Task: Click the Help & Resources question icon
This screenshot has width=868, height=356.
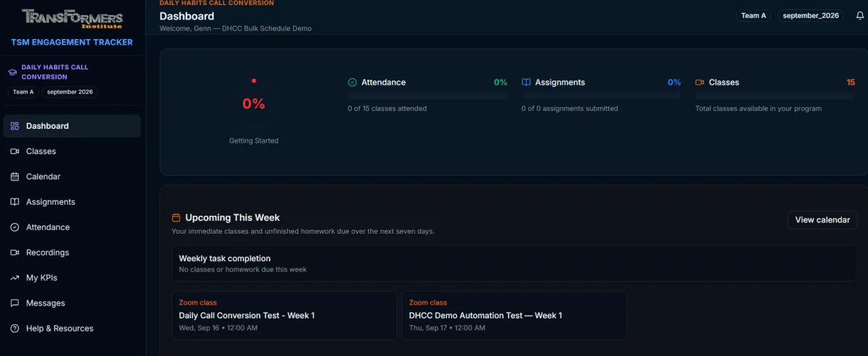Action: coord(14,329)
